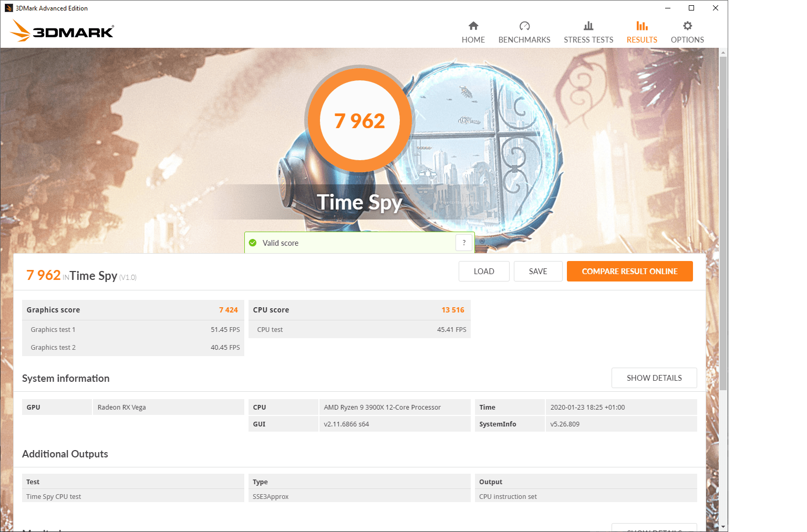Image resolution: width=807 pixels, height=532 pixels.
Task: Click the Radeon RX Vega GPU value
Action: click(x=169, y=407)
